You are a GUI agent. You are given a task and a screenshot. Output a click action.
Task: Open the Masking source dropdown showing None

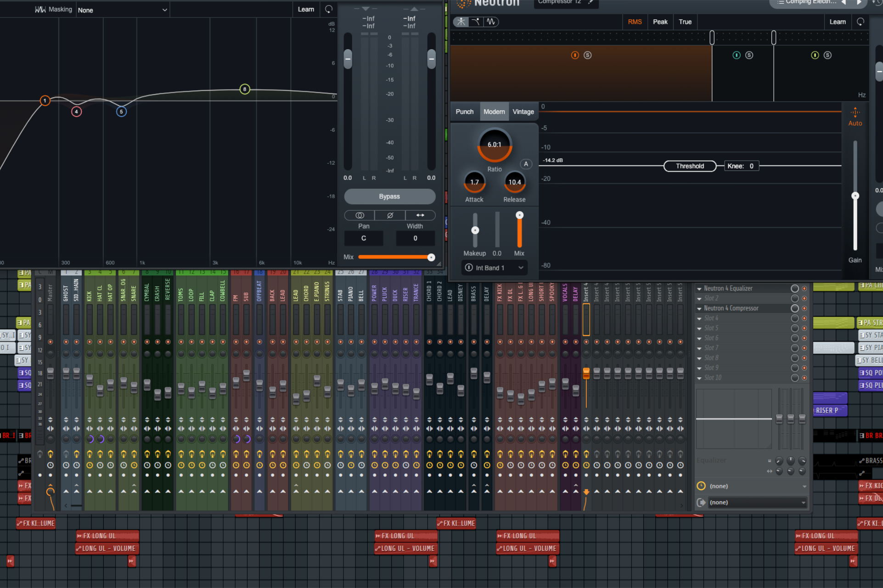pos(122,10)
